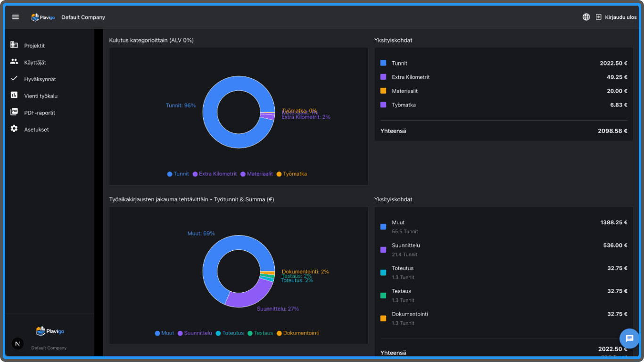Click the Plavigo logo in header
644x362 pixels.
pos(43,17)
